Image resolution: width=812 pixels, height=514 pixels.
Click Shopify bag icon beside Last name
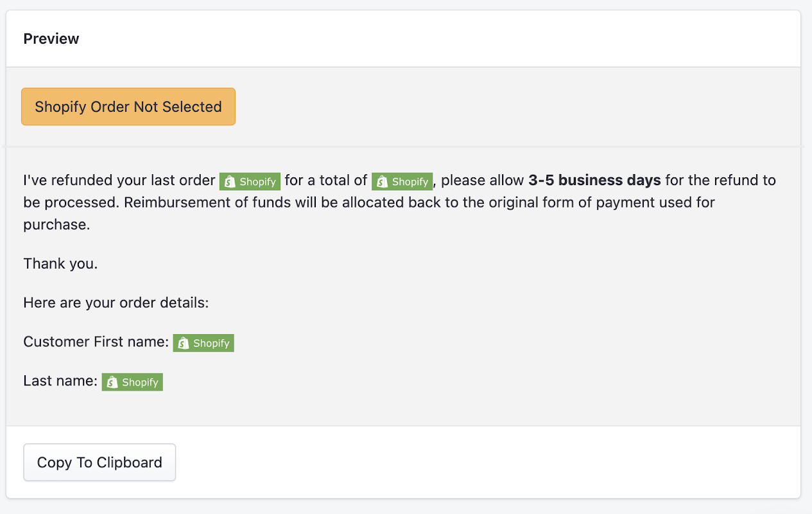(112, 382)
